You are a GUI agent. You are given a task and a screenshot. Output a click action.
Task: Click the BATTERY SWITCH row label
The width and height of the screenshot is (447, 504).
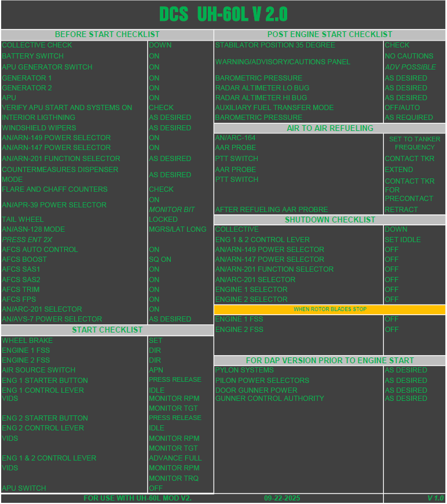tap(33, 56)
